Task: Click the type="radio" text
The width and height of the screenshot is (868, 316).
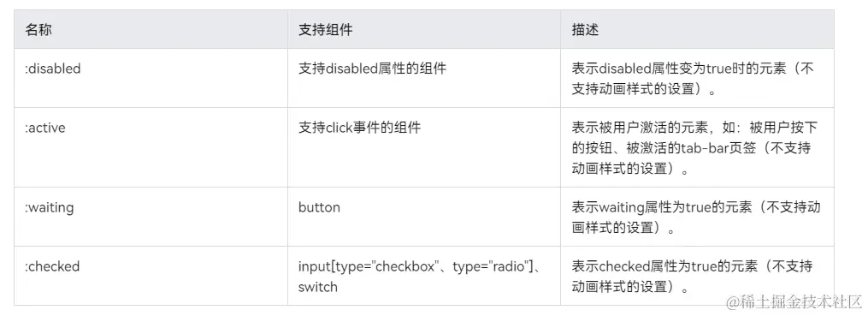Action: click(489, 266)
